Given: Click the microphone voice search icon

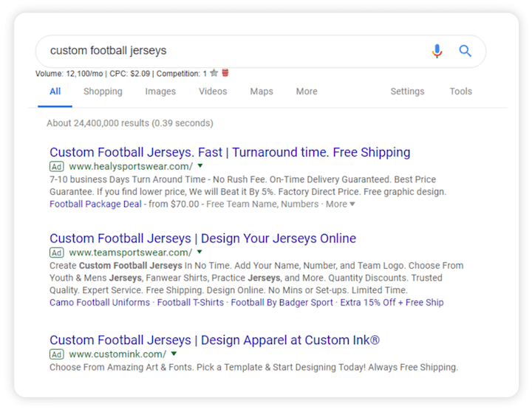Looking at the screenshot, I should click(437, 51).
